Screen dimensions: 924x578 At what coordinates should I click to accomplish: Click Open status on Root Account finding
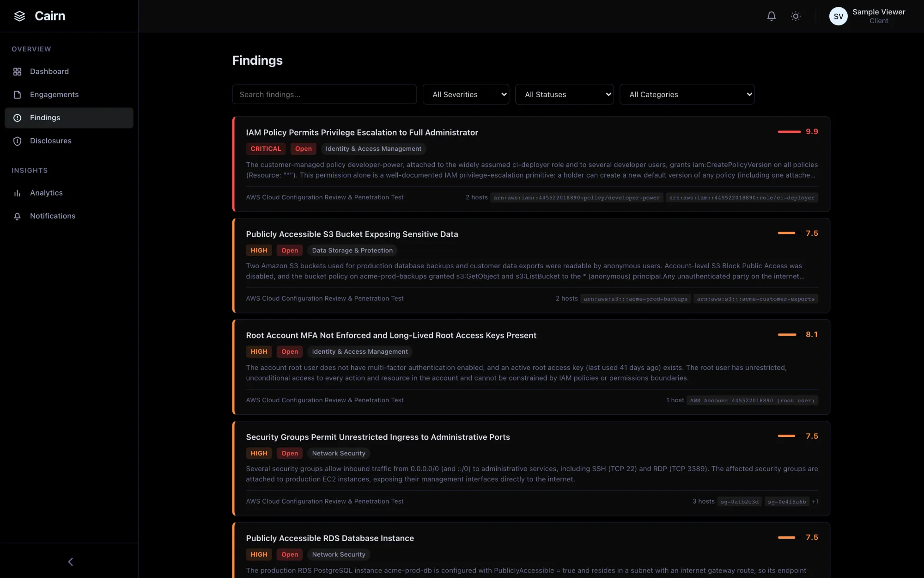pos(290,352)
